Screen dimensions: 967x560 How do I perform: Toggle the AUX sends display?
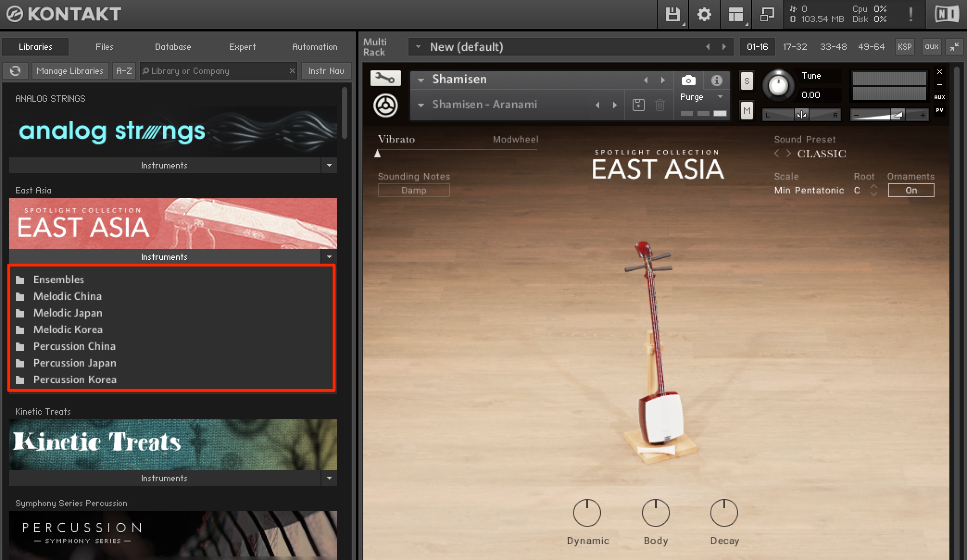940,97
